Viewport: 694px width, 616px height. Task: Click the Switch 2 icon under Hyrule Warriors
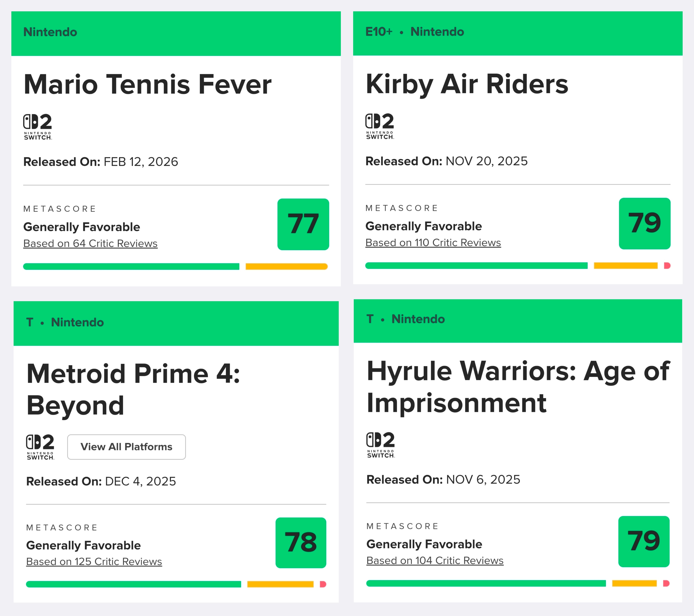coord(381,445)
